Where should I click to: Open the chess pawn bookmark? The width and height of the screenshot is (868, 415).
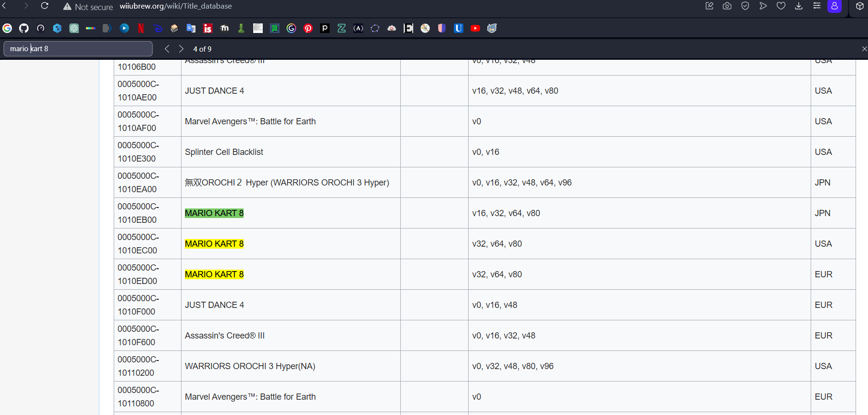[x=241, y=28]
